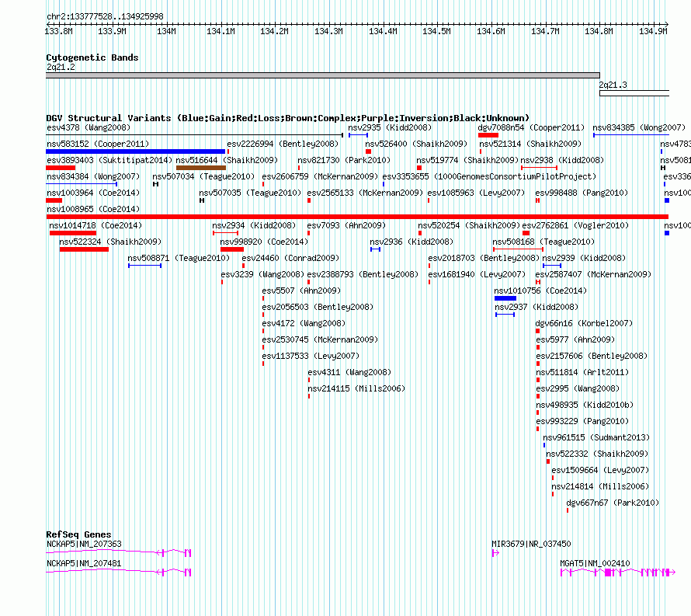691x616 pixels.
Task: Click the 2q21.2 cytogenetic band bar
Action: [322, 75]
